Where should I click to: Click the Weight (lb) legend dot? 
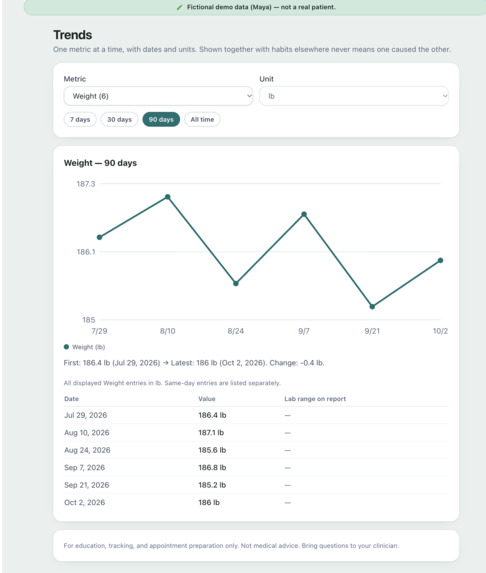coord(66,347)
